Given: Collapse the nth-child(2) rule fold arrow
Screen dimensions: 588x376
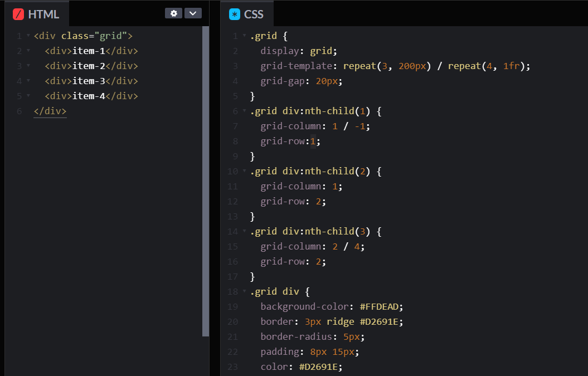Looking at the screenshot, I should [244, 172].
